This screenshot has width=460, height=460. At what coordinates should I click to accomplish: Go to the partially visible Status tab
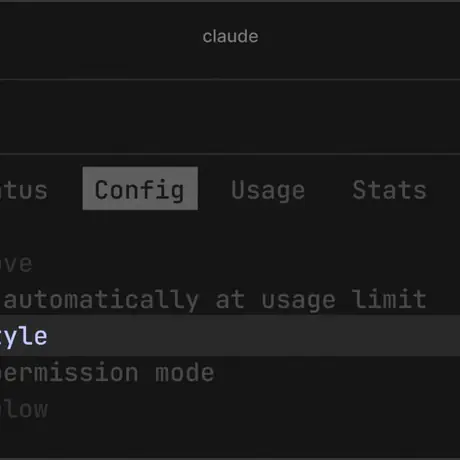24,190
